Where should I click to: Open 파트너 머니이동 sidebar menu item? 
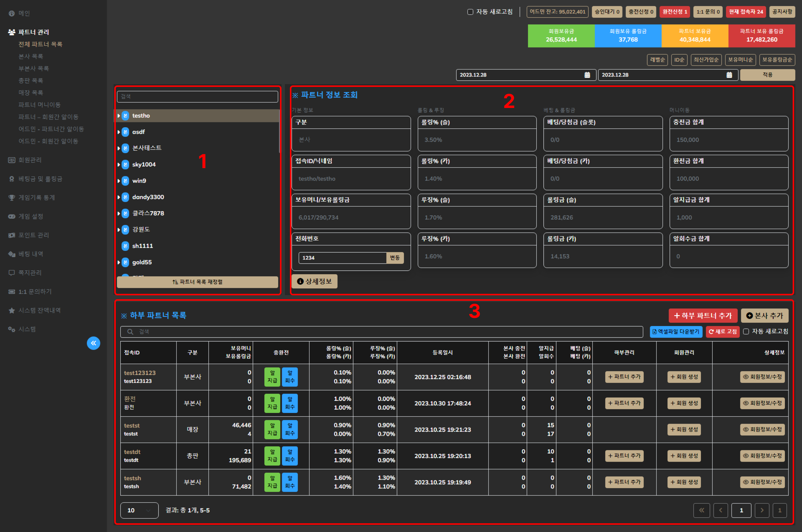(39, 105)
